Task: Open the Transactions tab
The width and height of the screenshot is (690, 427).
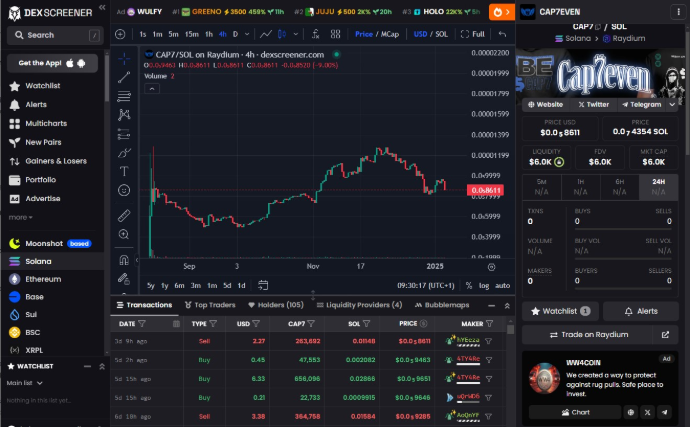Action: pos(144,305)
